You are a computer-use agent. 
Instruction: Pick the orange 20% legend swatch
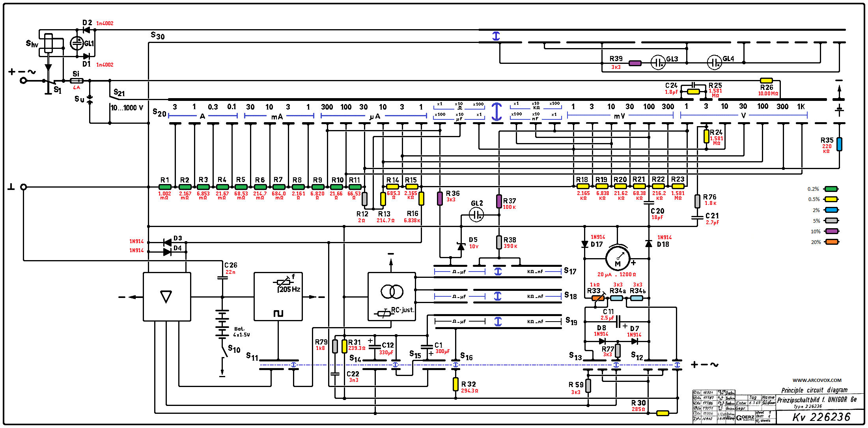coord(831,242)
